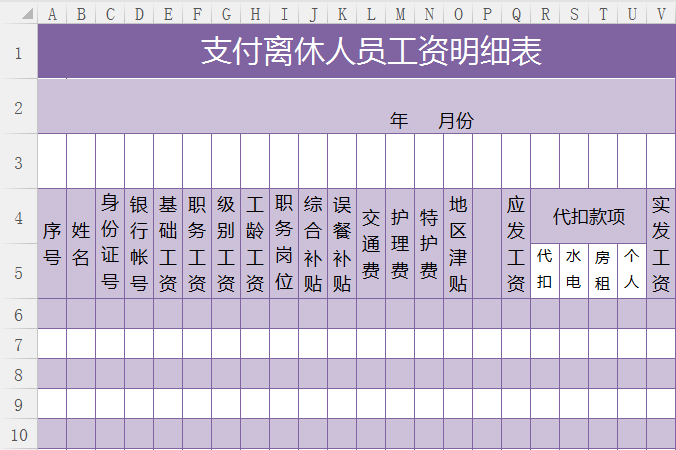Select row header 7
This screenshot has height=450, width=676.
(18, 343)
